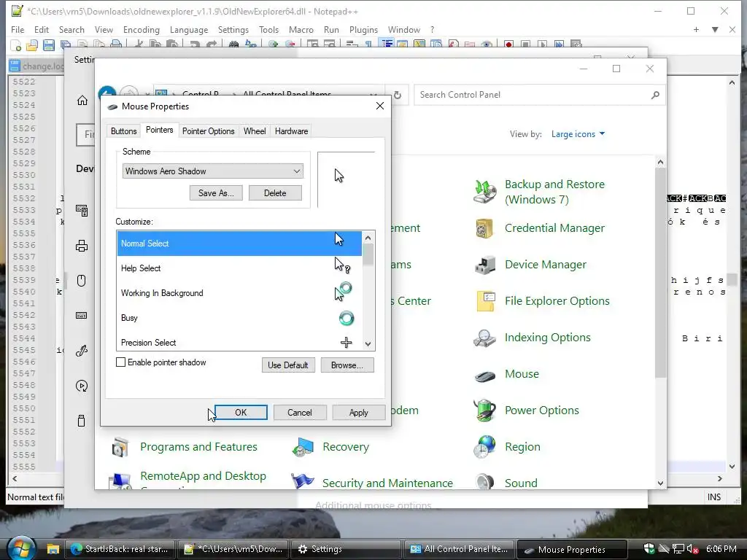This screenshot has height=560, width=747.
Task: Open the Plugins menu in Notepad++
Action: click(363, 29)
